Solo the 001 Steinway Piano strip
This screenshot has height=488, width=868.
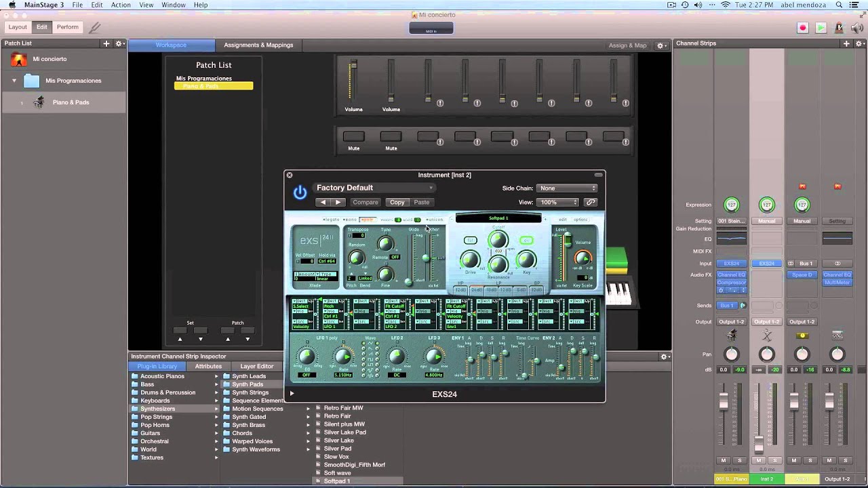[740, 460]
